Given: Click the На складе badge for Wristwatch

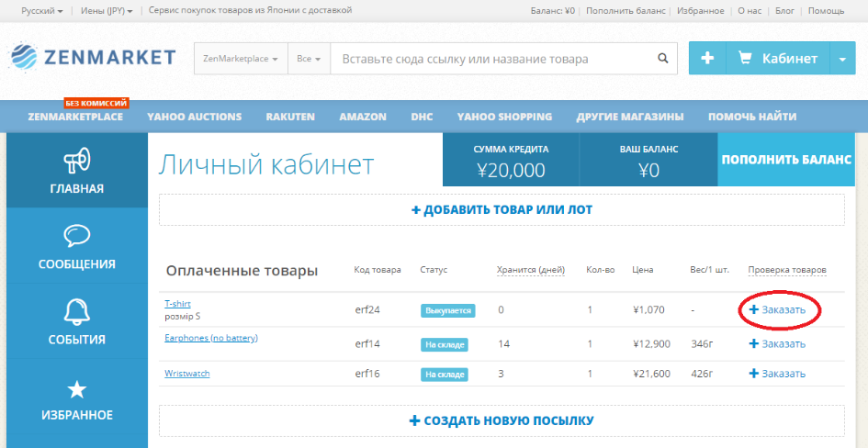Looking at the screenshot, I should click(444, 375).
